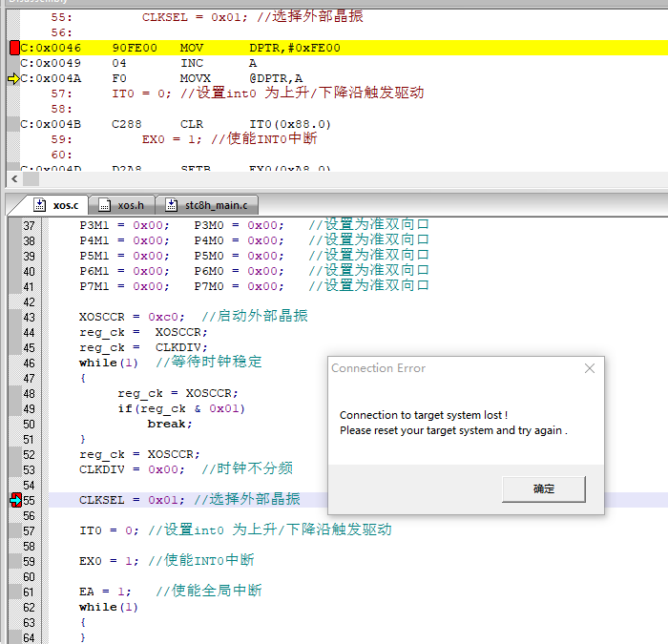Click while(1) on line 62

tap(109, 607)
